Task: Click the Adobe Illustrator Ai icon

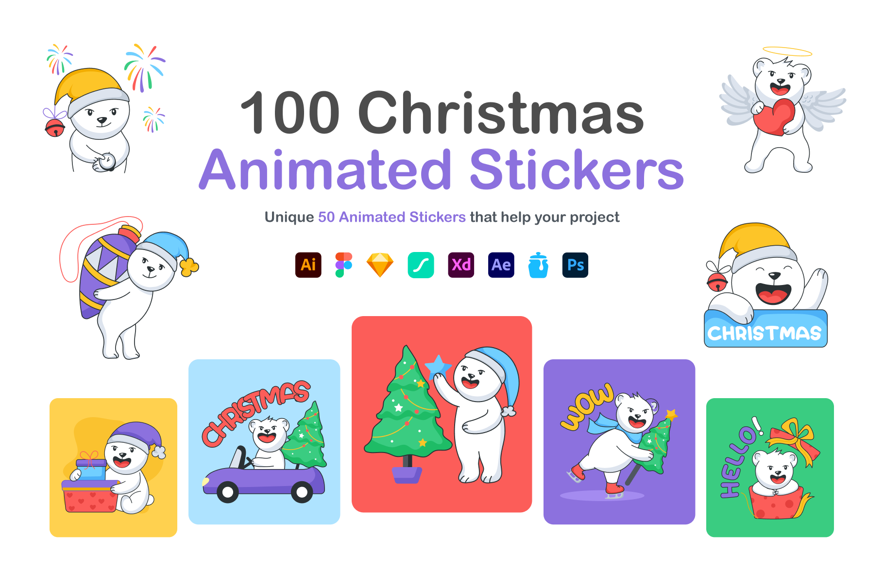Action: [308, 265]
